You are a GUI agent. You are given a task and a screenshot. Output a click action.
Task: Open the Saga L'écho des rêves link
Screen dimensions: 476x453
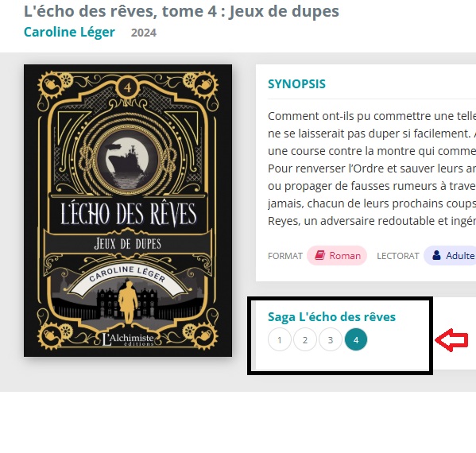[x=331, y=316]
